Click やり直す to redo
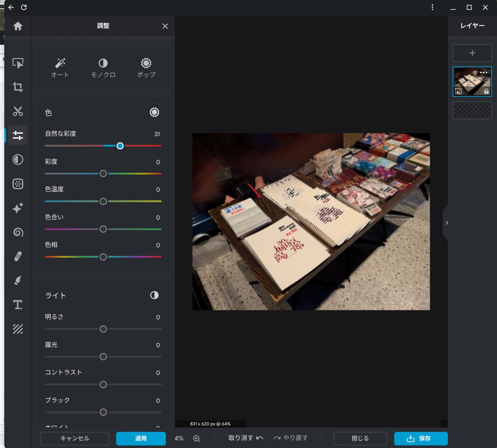 coord(291,438)
